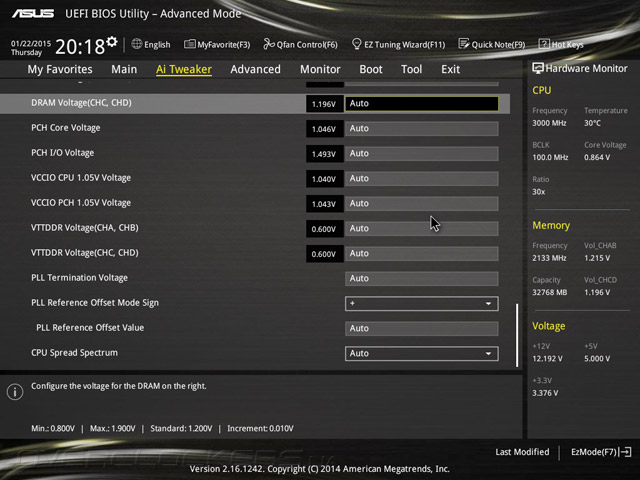Open the Exit tab
Screen dimensions: 640x480
(450, 69)
